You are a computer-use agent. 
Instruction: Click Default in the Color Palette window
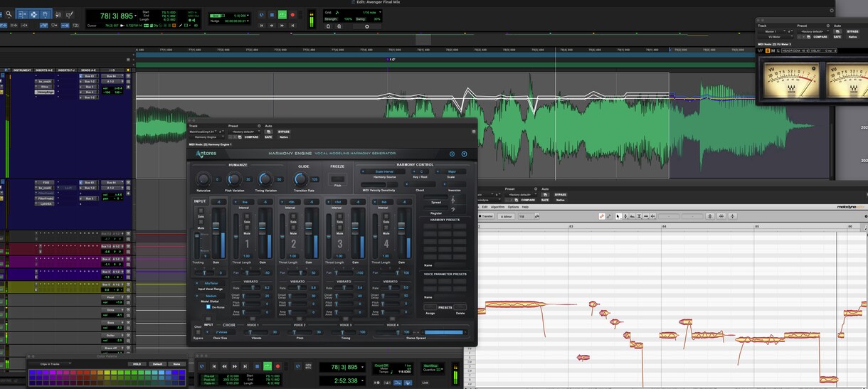coord(157,363)
